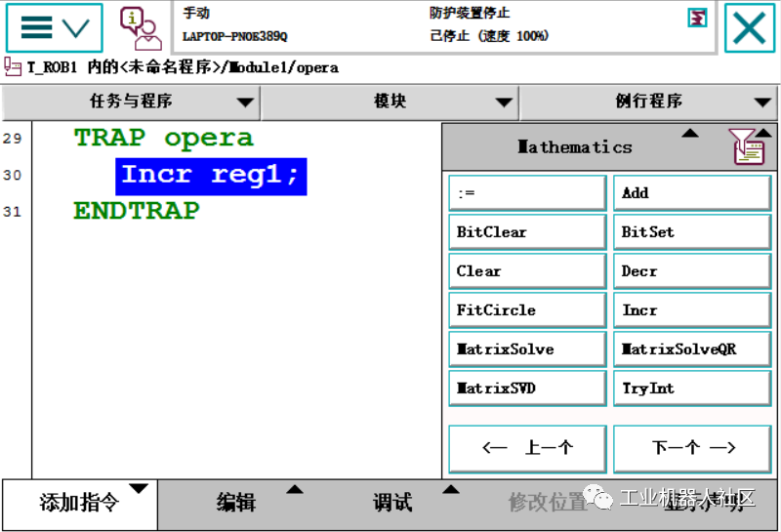Image resolution: width=781 pixels, height=532 pixels.
Task: Insert the BitSet instruction
Action: 692,232
